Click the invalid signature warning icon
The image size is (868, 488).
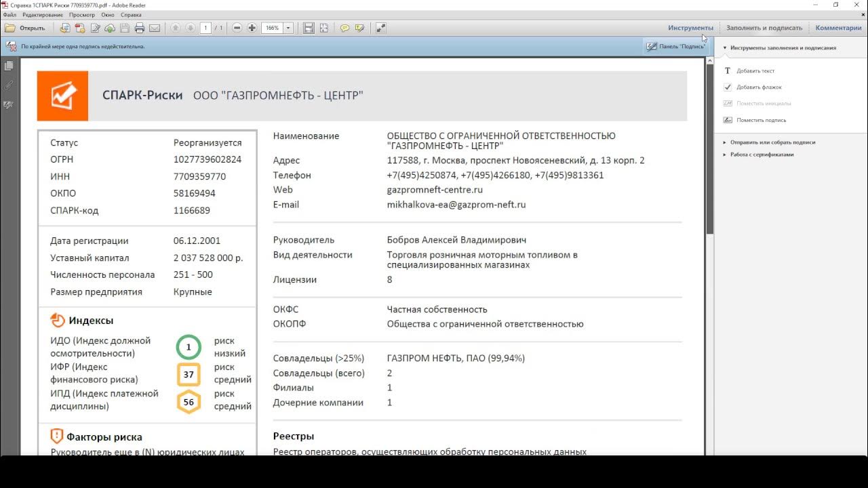11,46
